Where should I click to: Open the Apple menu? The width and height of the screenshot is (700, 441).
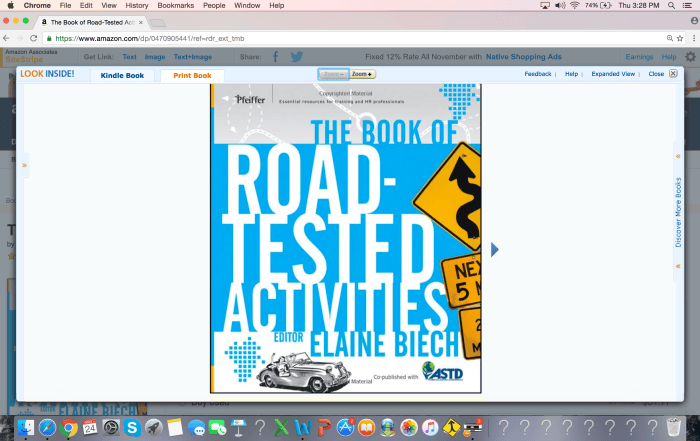click(10, 5)
